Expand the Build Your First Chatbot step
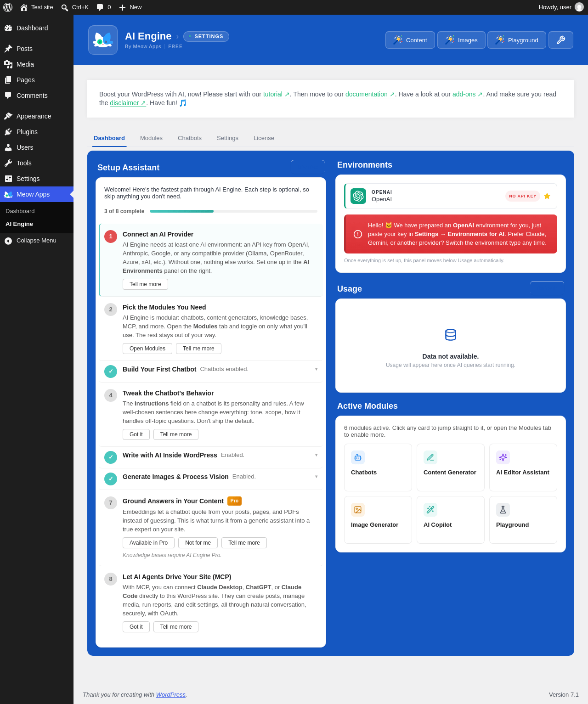 tap(317, 369)
